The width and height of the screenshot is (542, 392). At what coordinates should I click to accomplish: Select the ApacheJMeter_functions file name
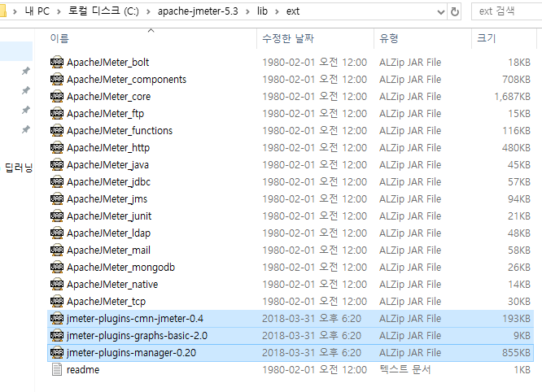click(x=120, y=131)
